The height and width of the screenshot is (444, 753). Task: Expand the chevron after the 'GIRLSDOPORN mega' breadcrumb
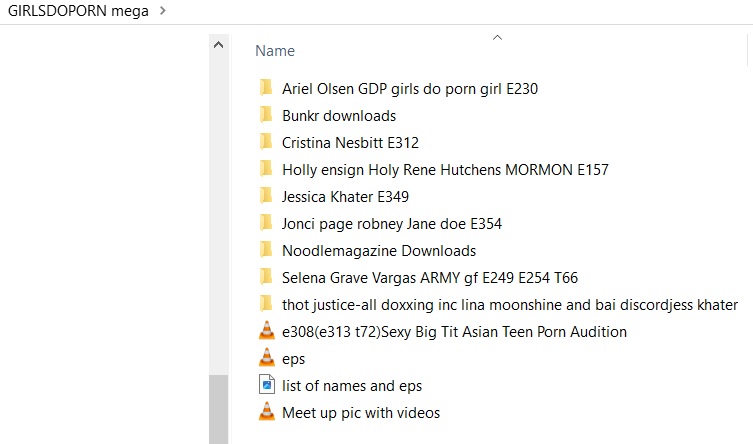163,11
